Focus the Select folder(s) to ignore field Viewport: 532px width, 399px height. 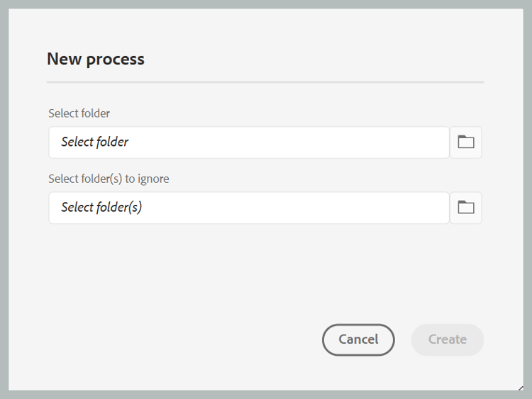[248, 208]
